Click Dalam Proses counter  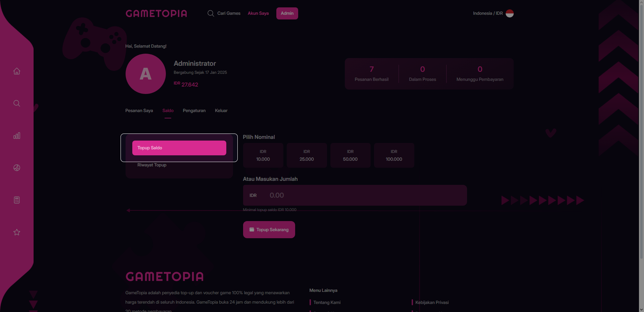click(422, 74)
